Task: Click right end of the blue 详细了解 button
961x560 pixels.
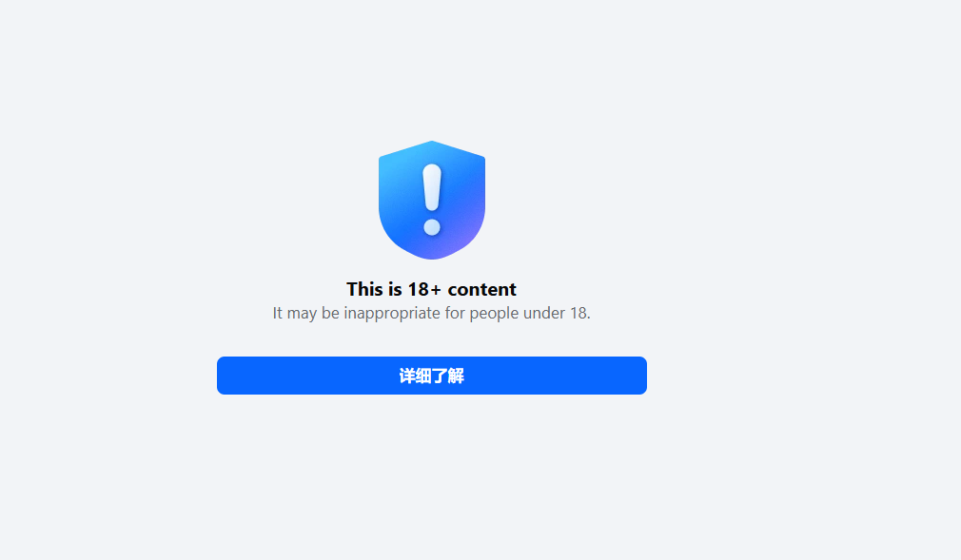Action: (x=637, y=376)
